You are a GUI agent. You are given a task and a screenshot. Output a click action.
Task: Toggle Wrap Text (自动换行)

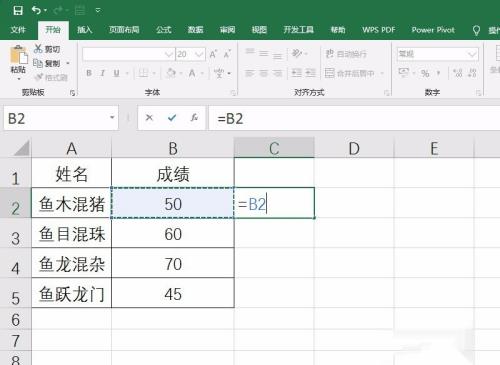346,53
